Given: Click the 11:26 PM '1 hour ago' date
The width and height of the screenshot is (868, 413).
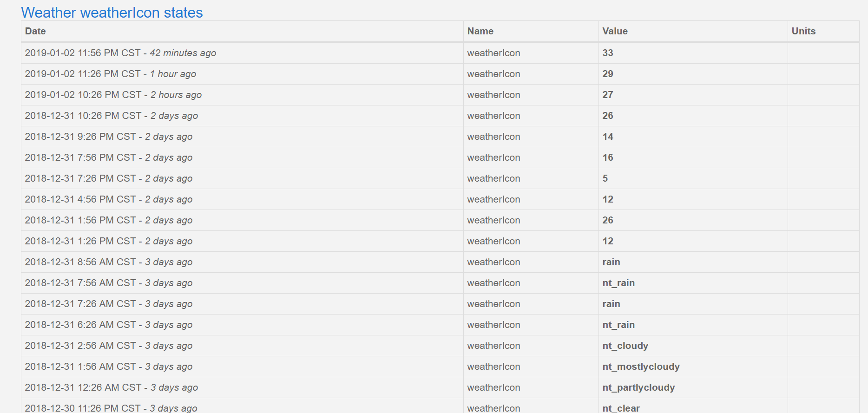Looking at the screenshot, I should pyautogui.click(x=110, y=74).
